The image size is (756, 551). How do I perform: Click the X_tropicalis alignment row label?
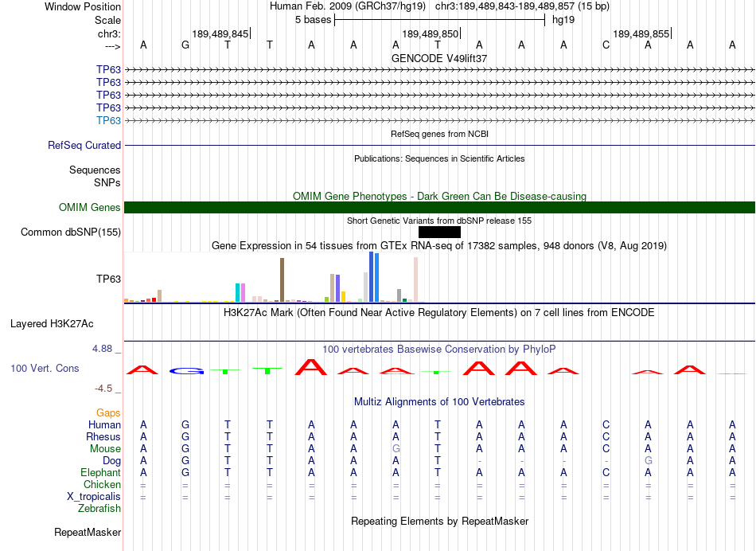[x=94, y=497]
